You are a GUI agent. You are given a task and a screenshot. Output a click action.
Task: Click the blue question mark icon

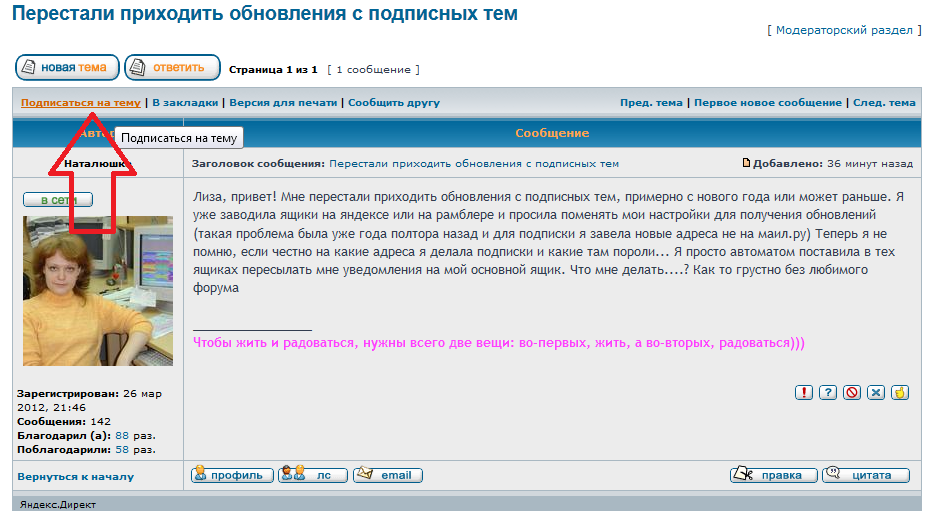[828, 392]
